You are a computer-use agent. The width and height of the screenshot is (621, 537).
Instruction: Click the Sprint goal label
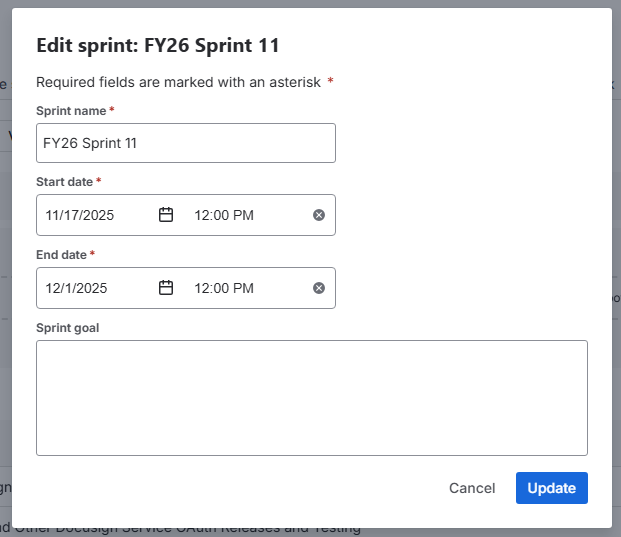(67, 327)
